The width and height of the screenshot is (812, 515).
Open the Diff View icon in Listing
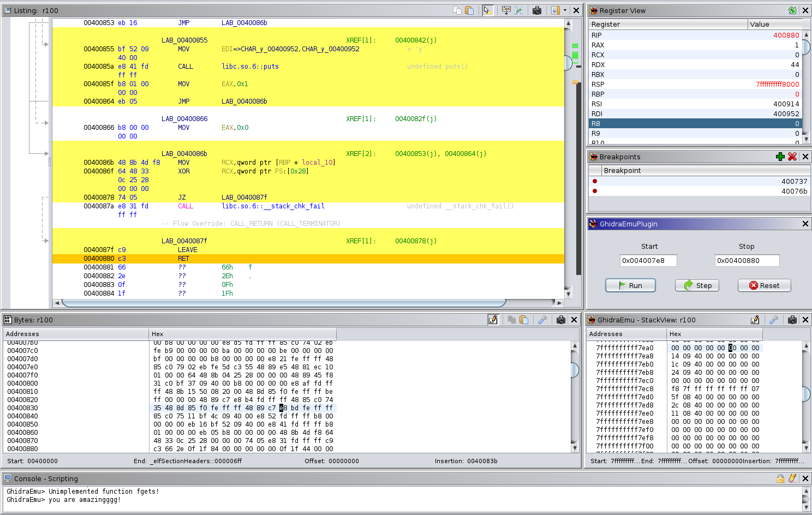(x=518, y=10)
